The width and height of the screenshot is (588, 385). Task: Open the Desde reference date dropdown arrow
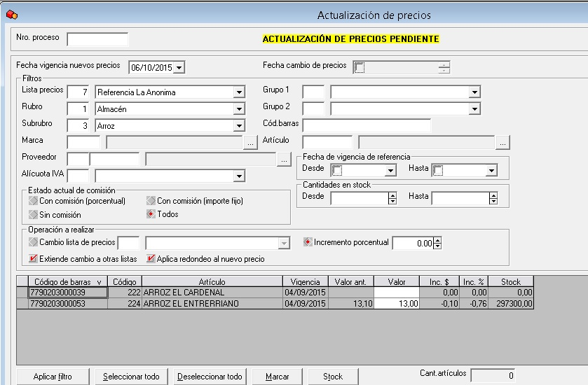click(x=390, y=170)
